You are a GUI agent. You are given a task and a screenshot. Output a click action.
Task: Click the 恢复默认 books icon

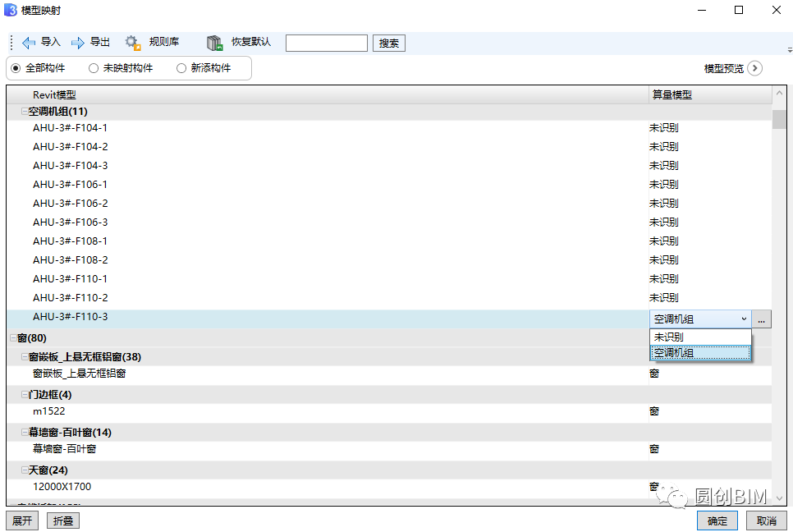pos(214,43)
